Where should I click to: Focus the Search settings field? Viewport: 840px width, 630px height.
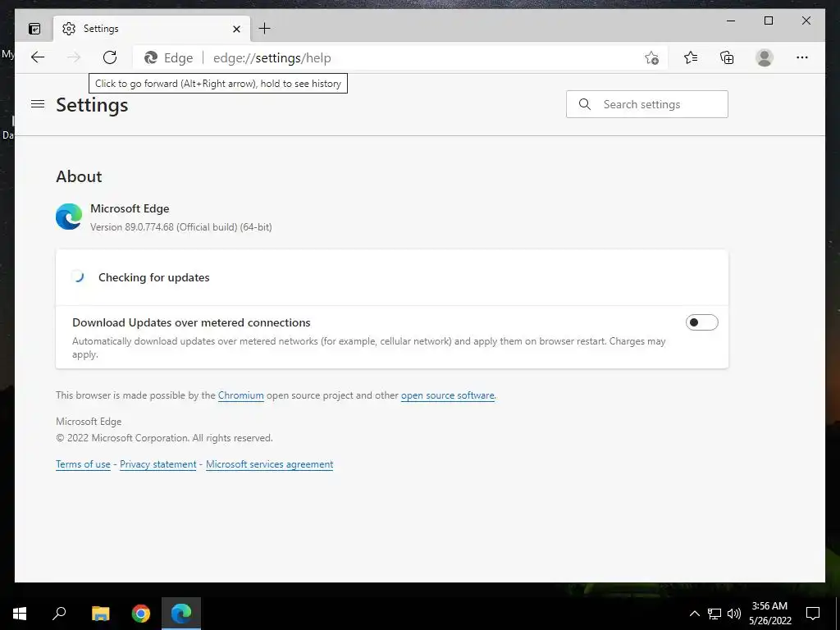click(647, 104)
